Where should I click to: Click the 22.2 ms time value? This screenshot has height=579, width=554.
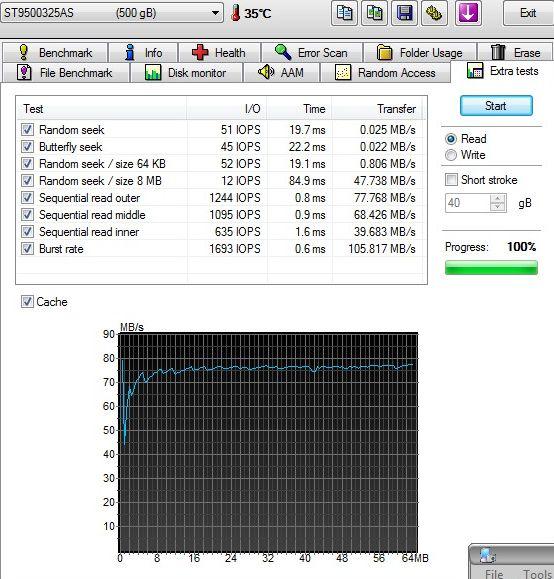[x=307, y=147]
